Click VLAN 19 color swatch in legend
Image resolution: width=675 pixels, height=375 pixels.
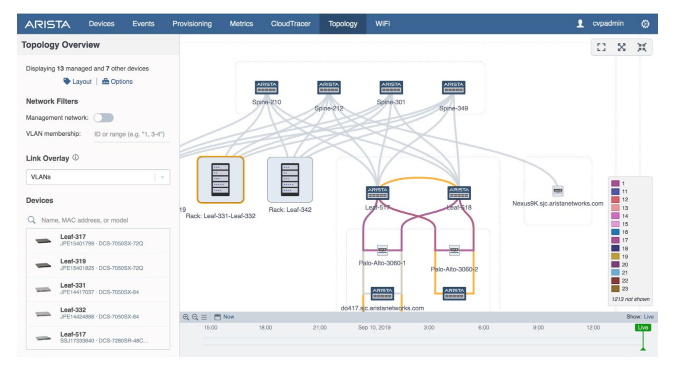click(615, 257)
